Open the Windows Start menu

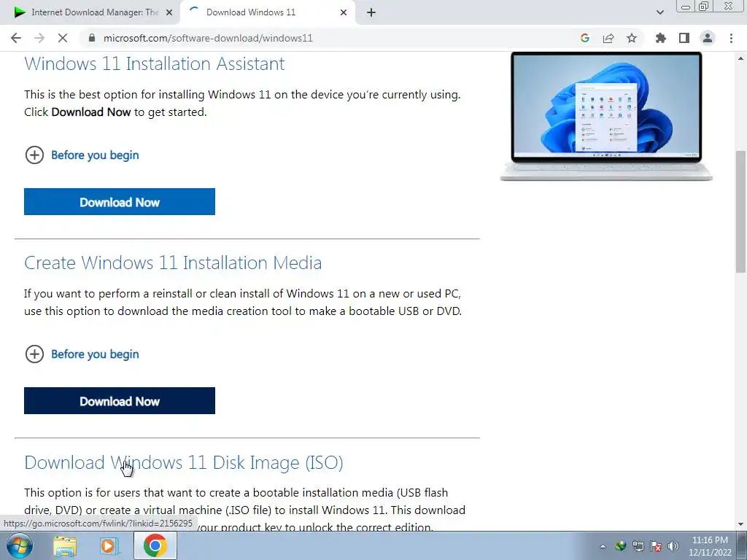click(x=20, y=545)
